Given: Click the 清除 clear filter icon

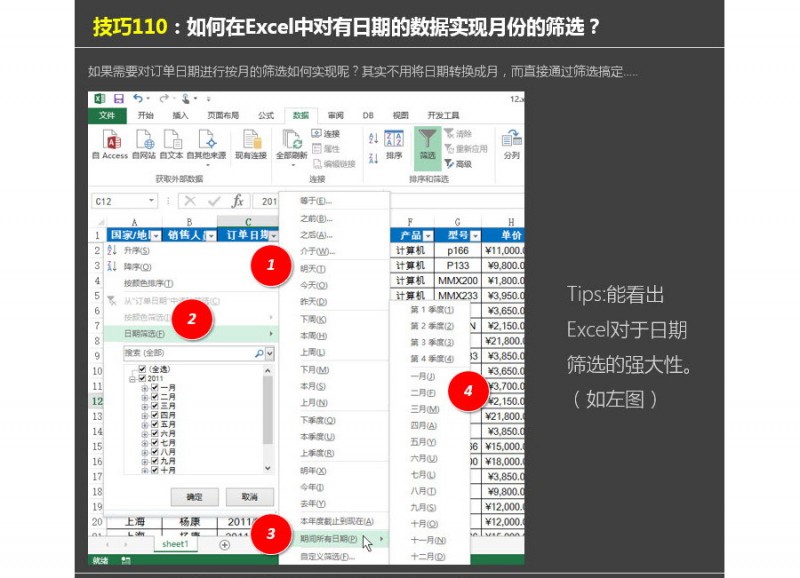Looking at the screenshot, I should (449, 133).
